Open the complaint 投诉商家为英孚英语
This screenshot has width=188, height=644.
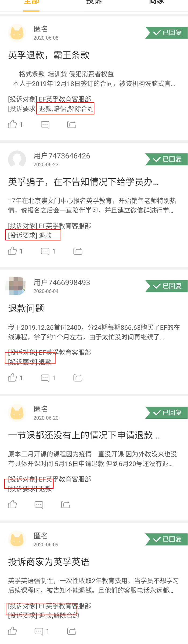[x=49, y=562]
